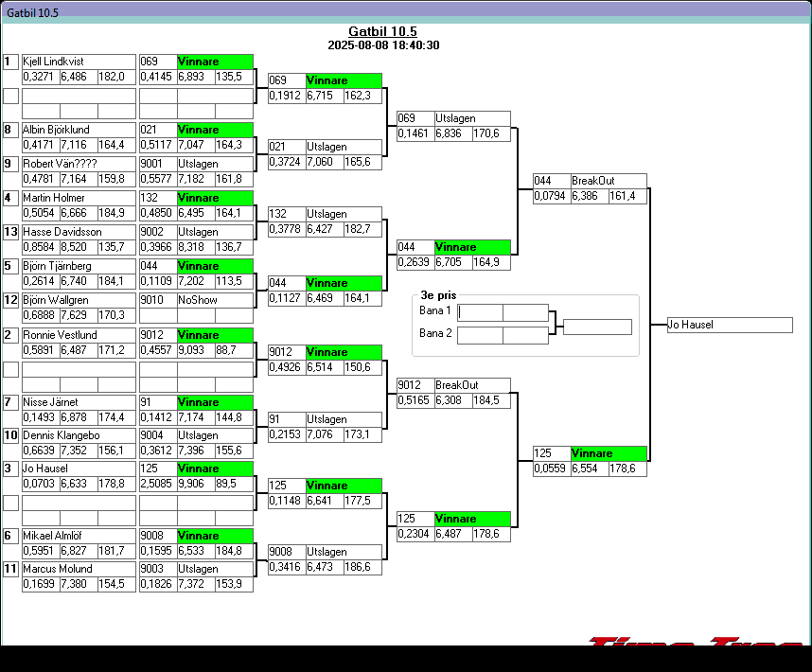Click the final winner field Jo Hausel

[x=729, y=325]
